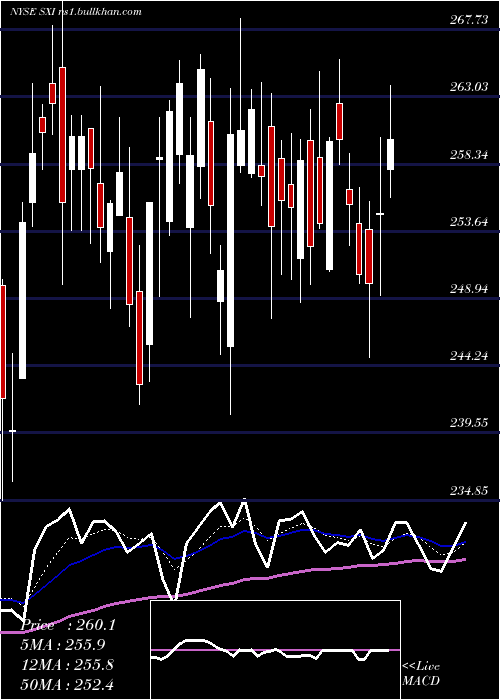The height and width of the screenshot is (700, 500).
Task: Click the 248.94 price axis label
Action: tap(469, 288)
